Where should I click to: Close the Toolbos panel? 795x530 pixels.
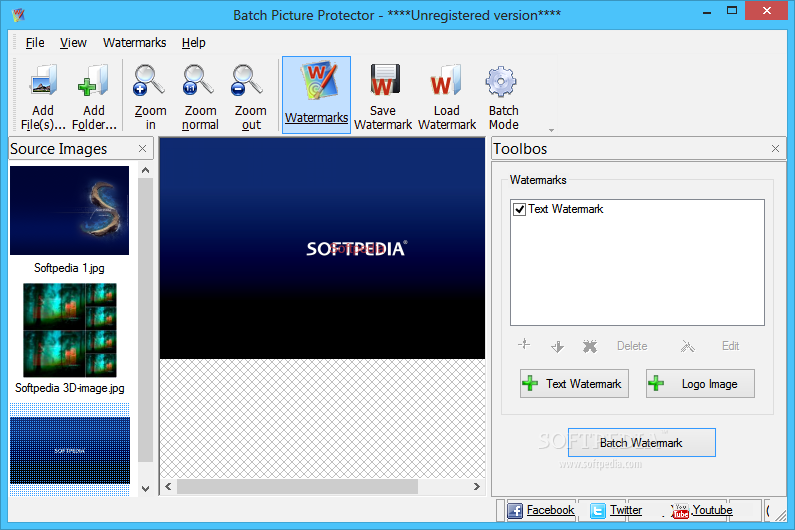tap(775, 149)
